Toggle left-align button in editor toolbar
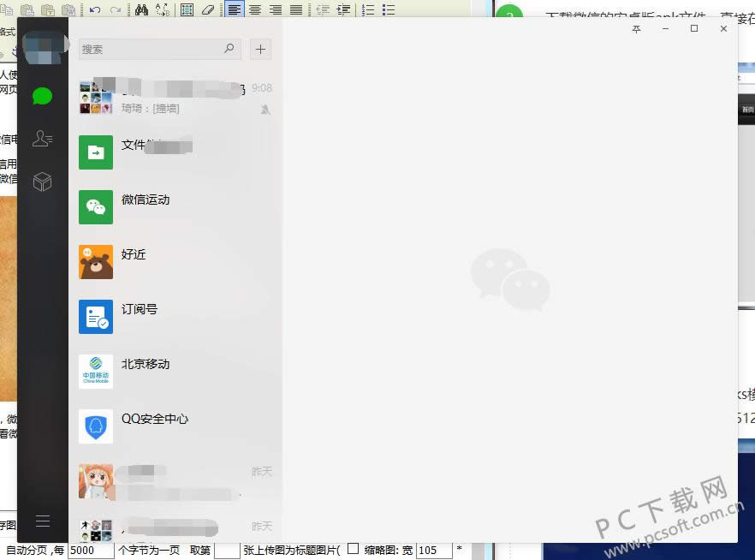 pyautogui.click(x=235, y=10)
